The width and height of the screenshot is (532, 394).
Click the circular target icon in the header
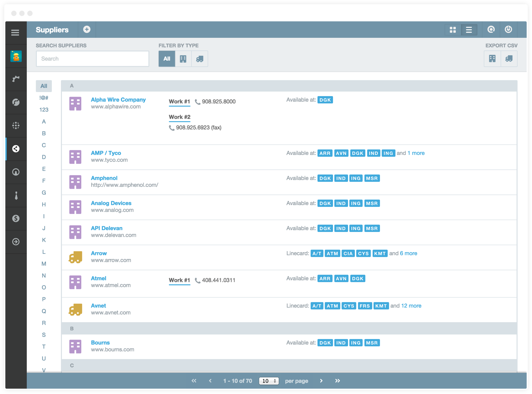pos(491,29)
